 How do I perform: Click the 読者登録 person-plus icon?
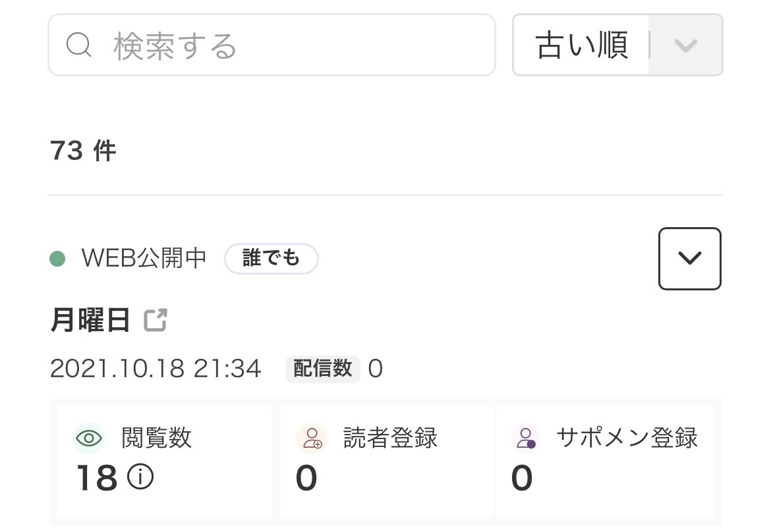pyautogui.click(x=312, y=439)
